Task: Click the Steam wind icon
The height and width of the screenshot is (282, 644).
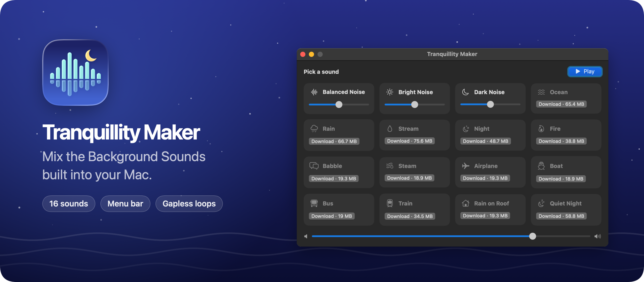Action: (x=390, y=166)
